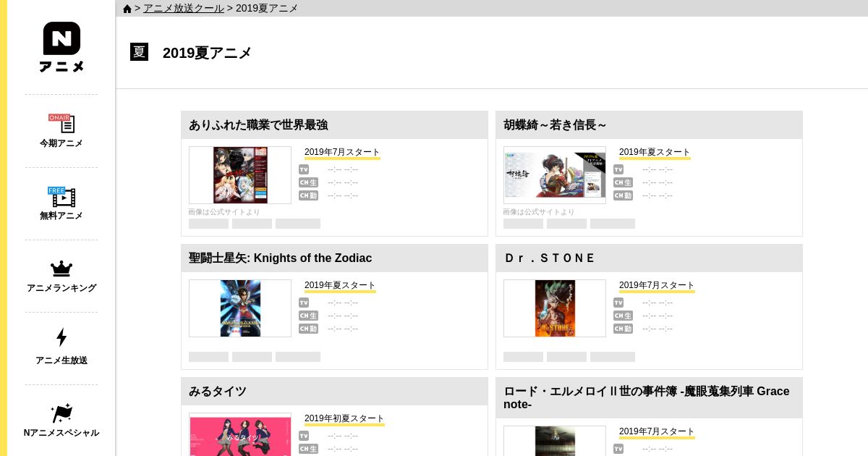Open ロード・エルメロイⅡ世の事件簿 title

647,397
